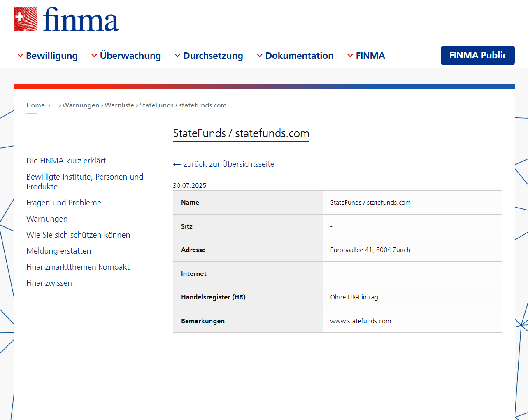
Task: Click the date 30.07.2025
Action: (190, 186)
